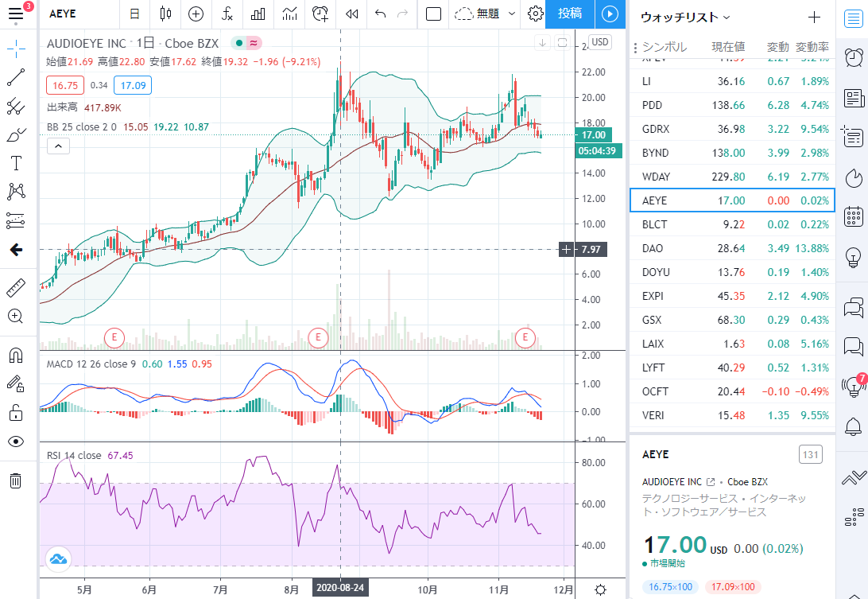Open the data window panel

click(853, 136)
